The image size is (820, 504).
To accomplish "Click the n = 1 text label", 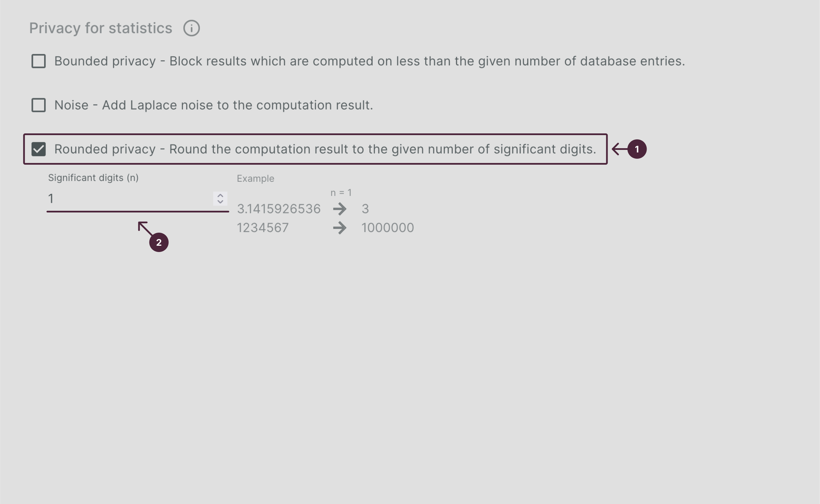I will pyautogui.click(x=340, y=192).
